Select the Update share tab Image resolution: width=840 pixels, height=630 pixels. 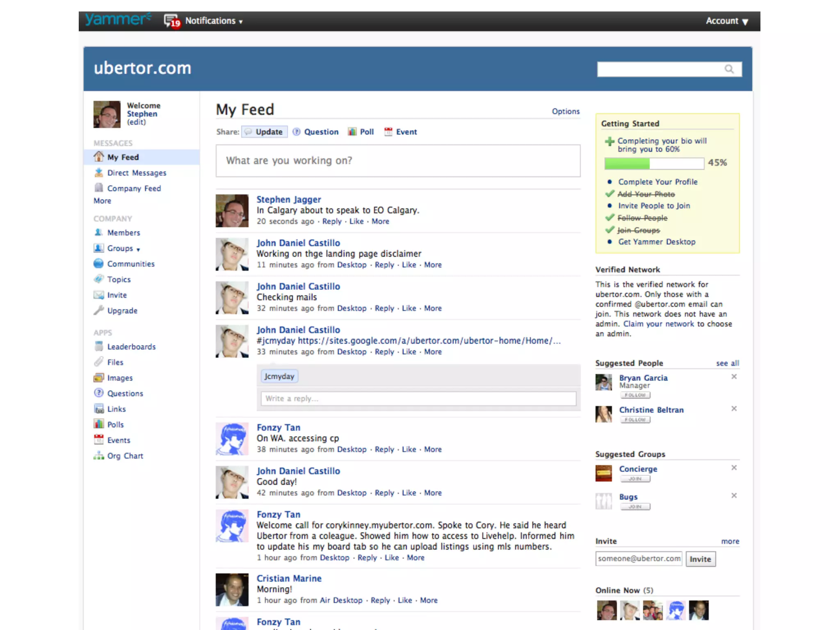(x=269, y=132)
